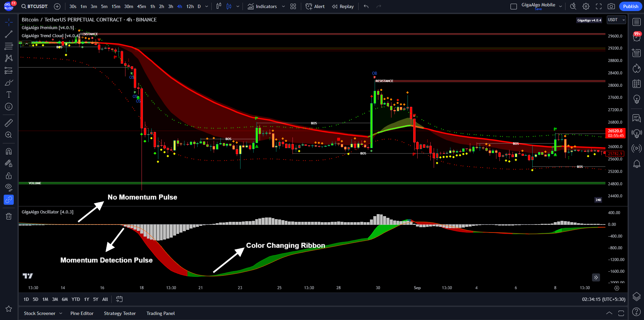644x320 pixels.
Task: Select the Text annotation tool
Action: coord(9,94)
